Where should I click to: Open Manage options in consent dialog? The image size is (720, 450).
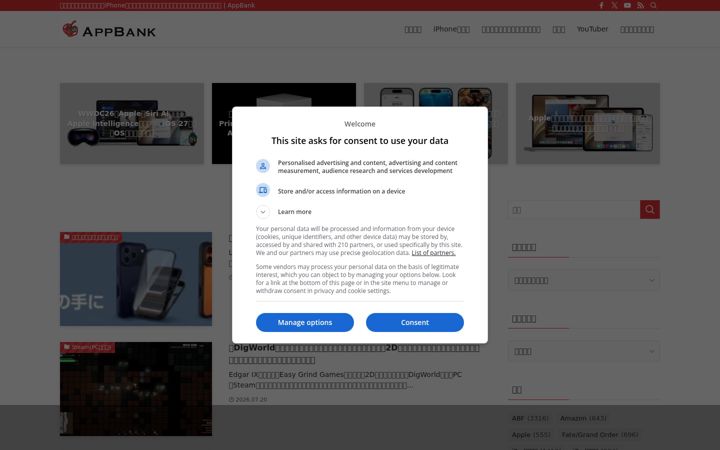click(305, 322)
